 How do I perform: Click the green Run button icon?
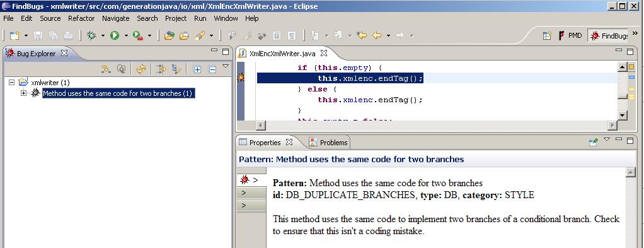pos(114,36)
